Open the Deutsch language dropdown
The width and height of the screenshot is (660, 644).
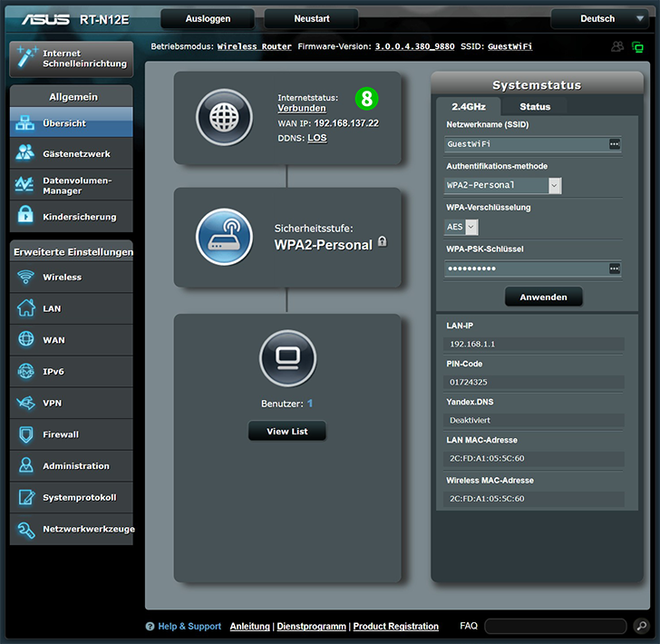(599, 18)
